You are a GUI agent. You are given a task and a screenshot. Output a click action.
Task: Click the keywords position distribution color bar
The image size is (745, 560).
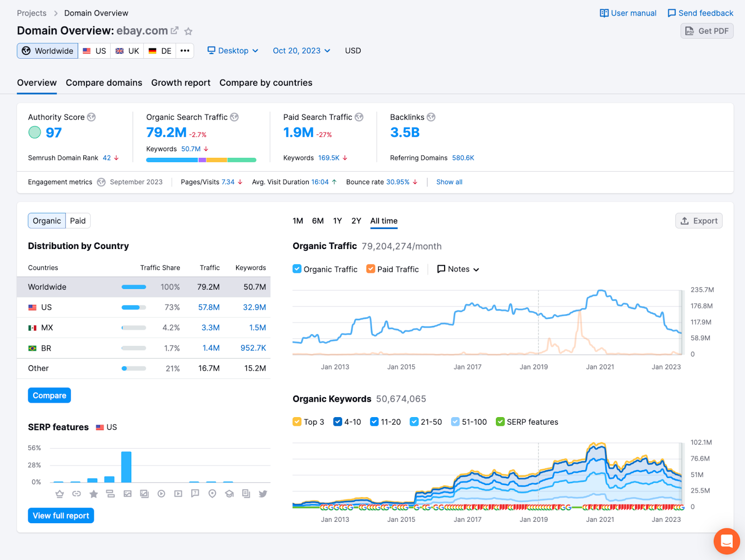pyautogui.click(x=201, y=160)
